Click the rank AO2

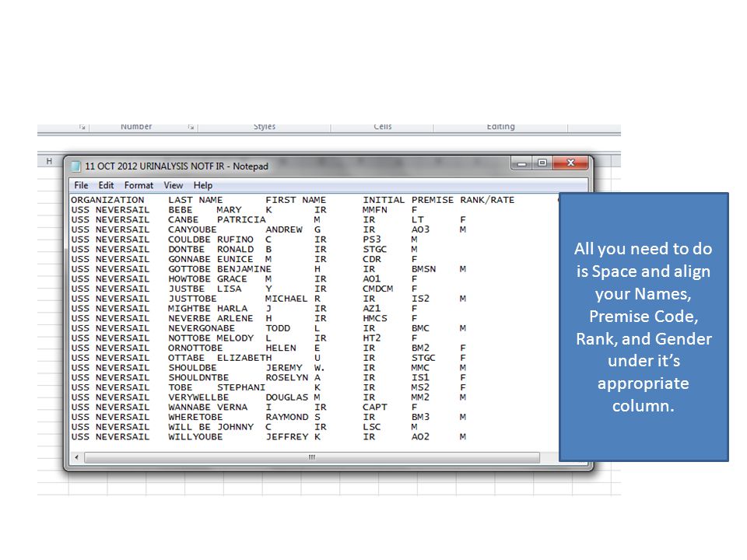click(421, 436)
